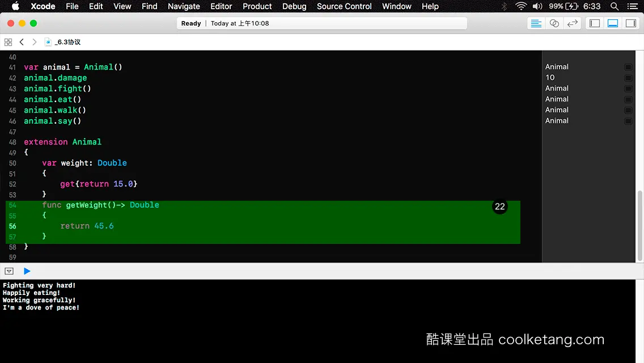Open Notification Center list icon
Viewport: 644px width, 363px height.
[633, 6]
